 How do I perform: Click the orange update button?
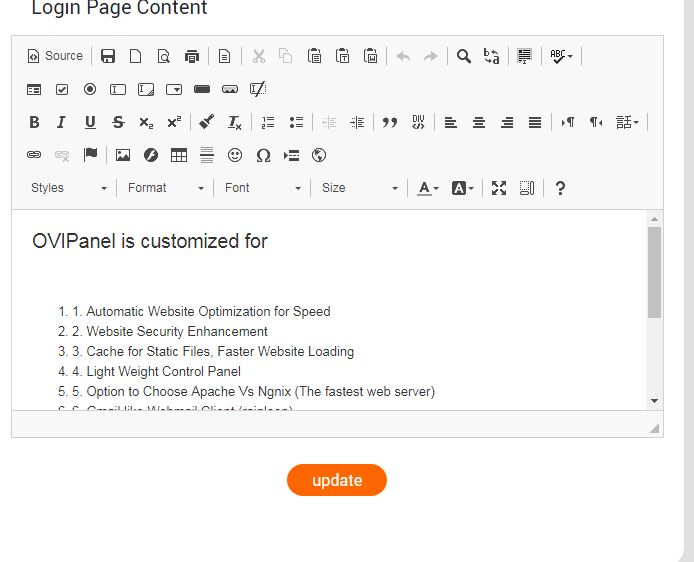pyautogui.click(x=337, y=480)
